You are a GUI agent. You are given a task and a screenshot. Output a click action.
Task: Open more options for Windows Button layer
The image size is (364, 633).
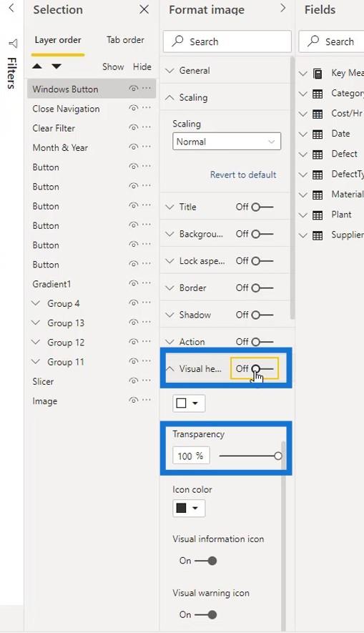[147, 89]
